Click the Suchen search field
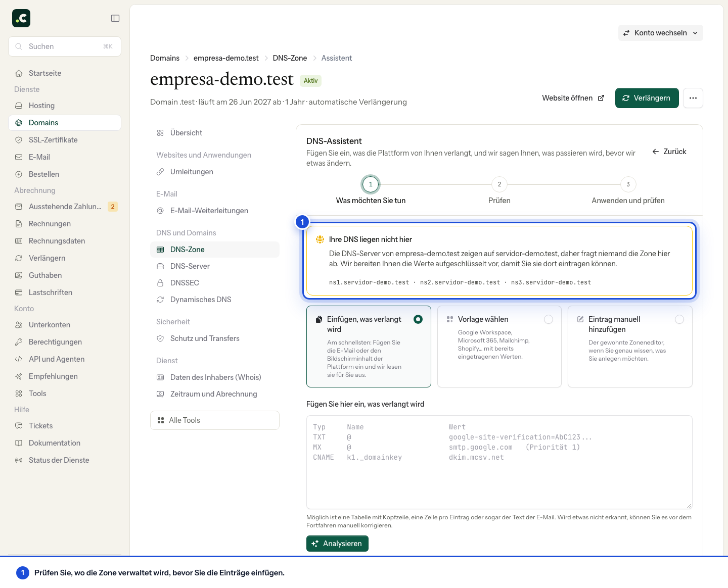The width and height of the screenshot is (728, 588). 65,46
